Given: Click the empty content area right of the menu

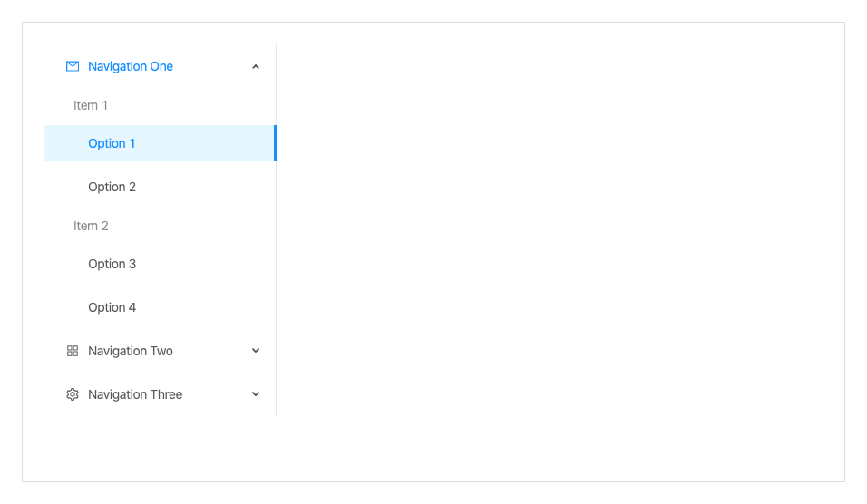Looking at the screenshot, I should pos(560,251).
